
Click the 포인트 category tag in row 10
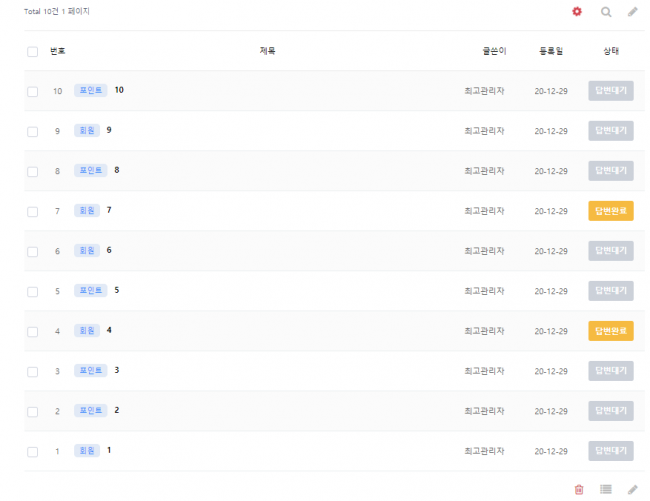click(x=91, y=90)
